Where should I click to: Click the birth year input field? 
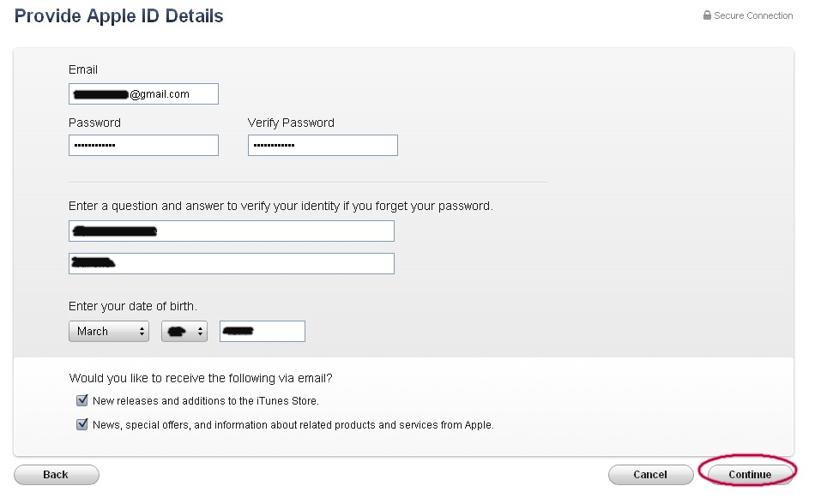coord(263,331)
